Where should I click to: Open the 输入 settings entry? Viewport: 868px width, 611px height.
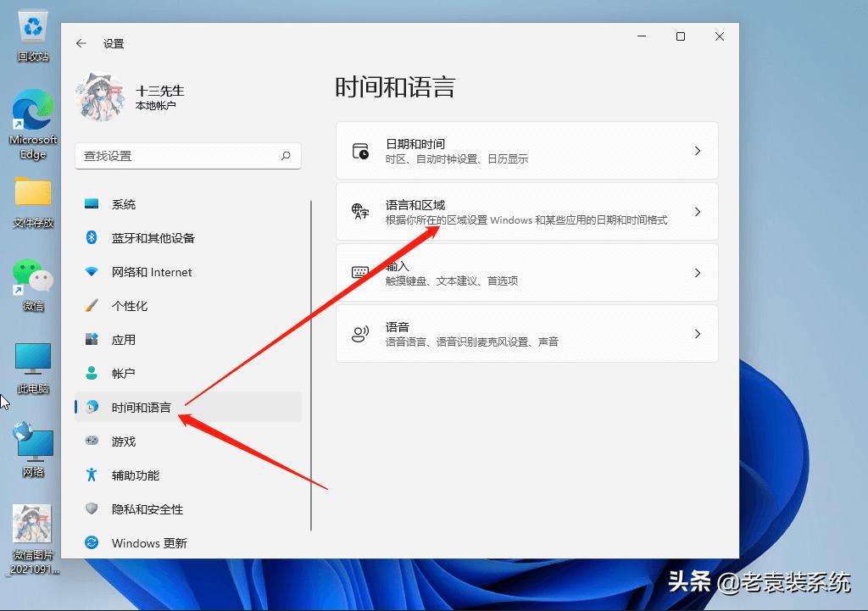(527, 272)
